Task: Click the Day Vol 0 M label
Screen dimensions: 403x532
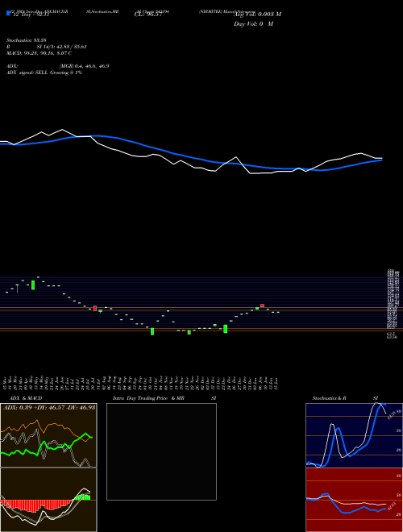Action: click(x=253, y=24)
